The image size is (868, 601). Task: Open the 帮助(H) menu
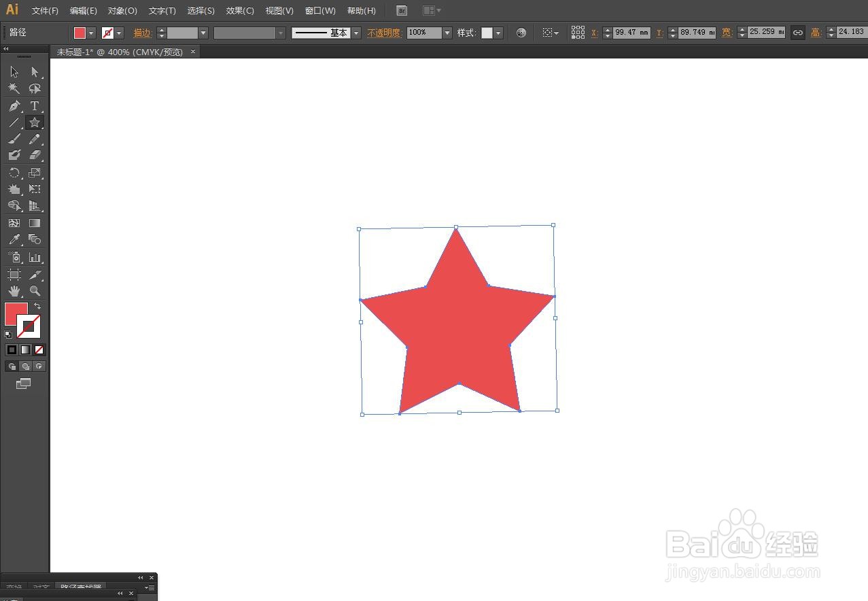(x=361, y=11)
